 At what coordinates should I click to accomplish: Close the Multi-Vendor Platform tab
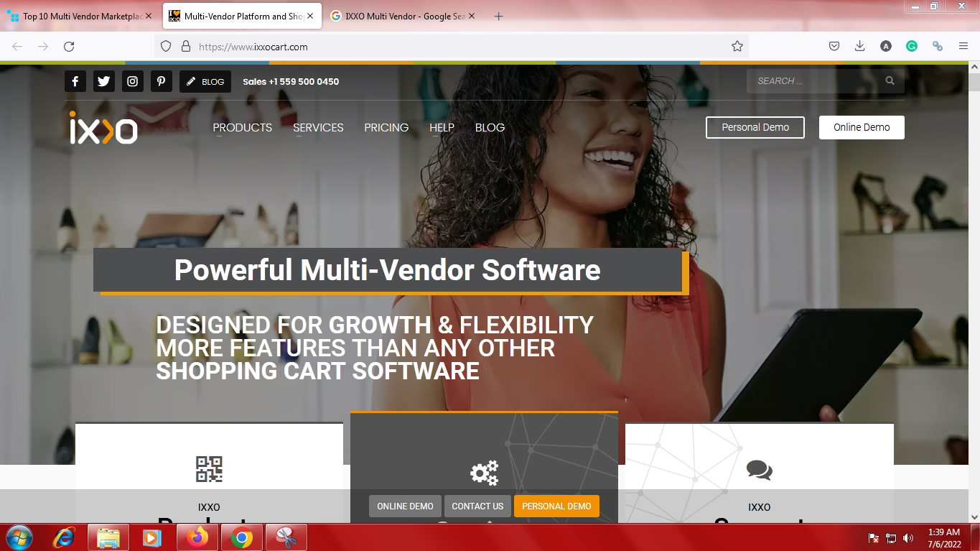click(310, 16)
